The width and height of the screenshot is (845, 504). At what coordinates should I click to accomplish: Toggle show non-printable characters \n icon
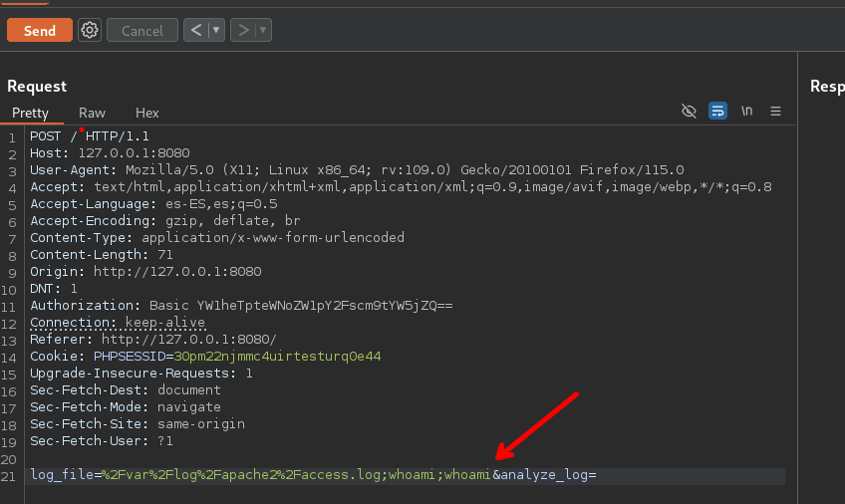(x=747, y=111)
